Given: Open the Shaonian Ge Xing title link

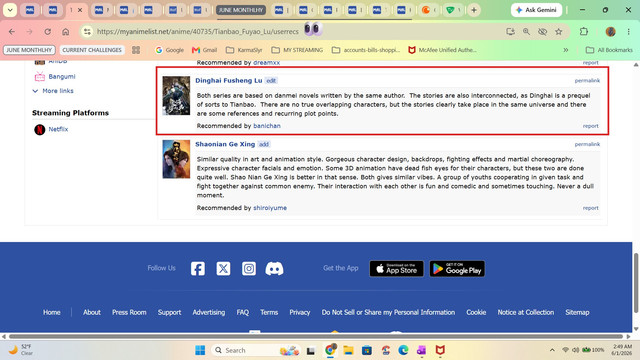Looking at the screenshot, I should coord(225,144).
